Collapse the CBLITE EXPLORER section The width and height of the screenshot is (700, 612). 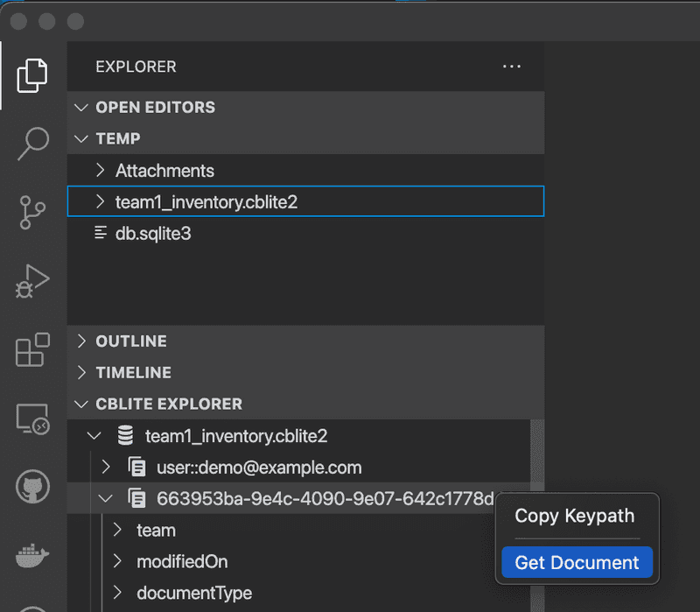pos(81,404)
